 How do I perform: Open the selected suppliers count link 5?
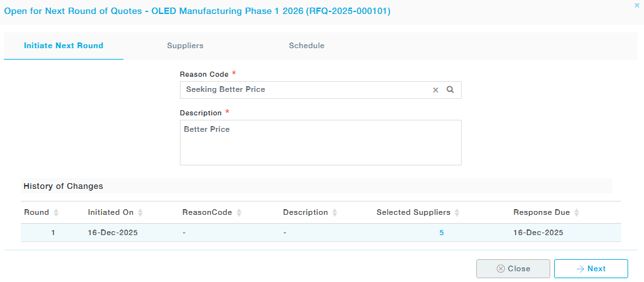[441, 233]
